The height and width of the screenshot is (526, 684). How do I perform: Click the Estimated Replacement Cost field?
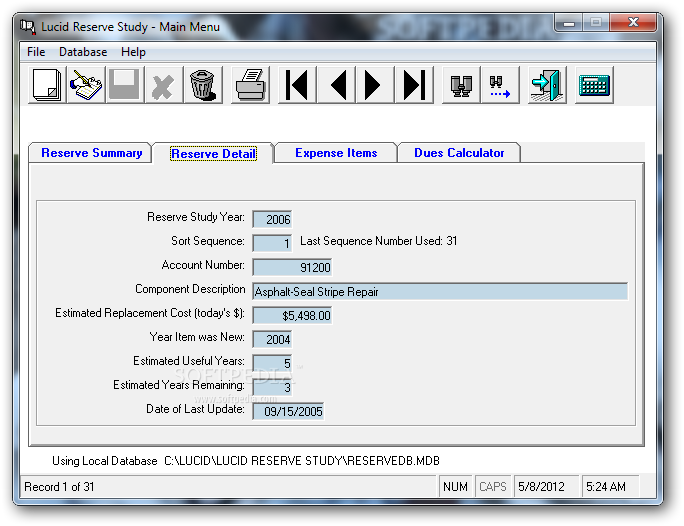(292, 315)
